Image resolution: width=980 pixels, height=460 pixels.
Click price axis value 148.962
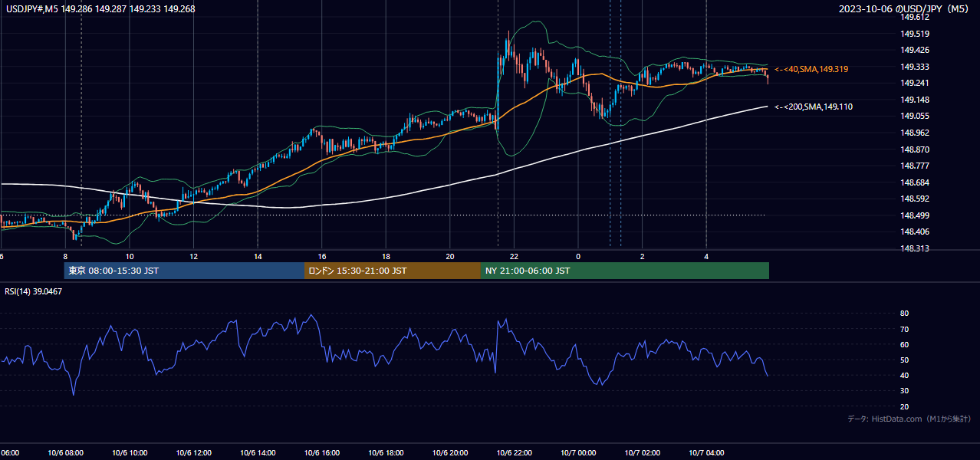916,133
